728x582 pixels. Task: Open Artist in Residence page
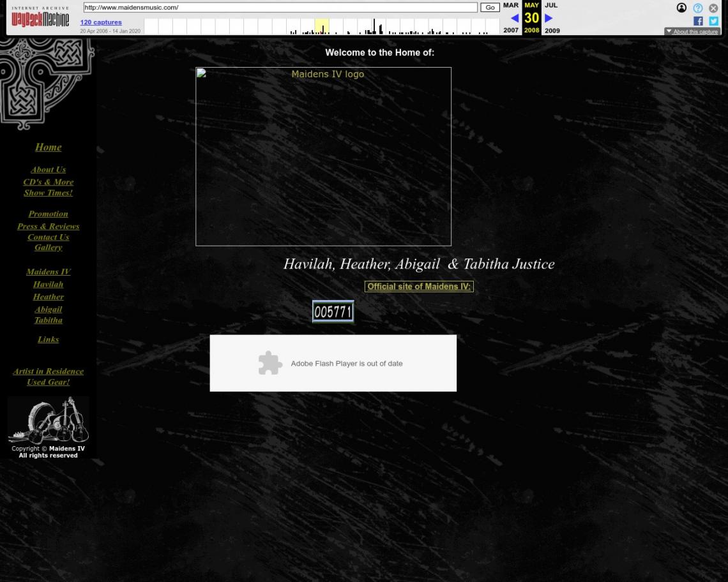tap(49, 371)
